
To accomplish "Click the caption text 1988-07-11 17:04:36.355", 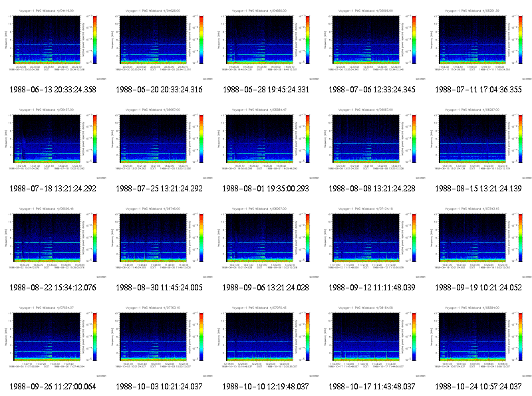I will (478, 90).
